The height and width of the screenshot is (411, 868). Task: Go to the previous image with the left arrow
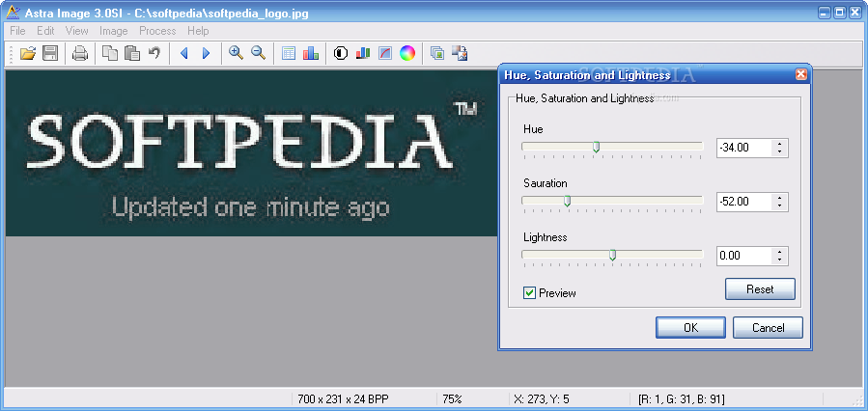[x=184, y=53]
